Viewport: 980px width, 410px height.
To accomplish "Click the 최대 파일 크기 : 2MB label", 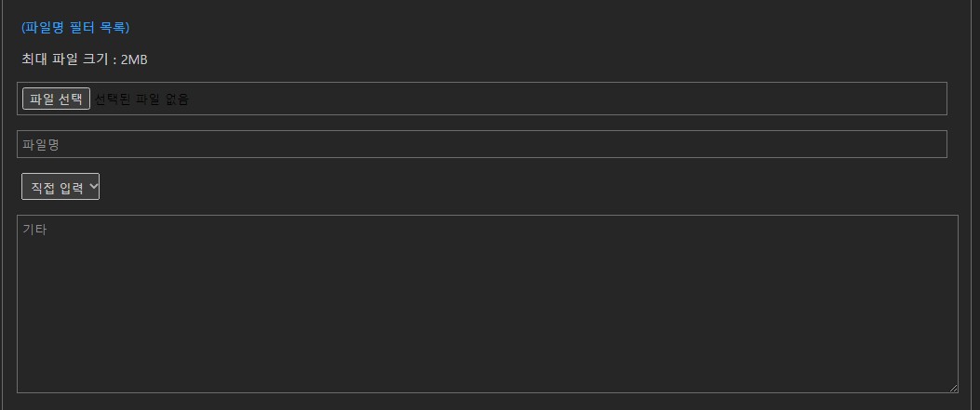I will [x=84, y=60].
